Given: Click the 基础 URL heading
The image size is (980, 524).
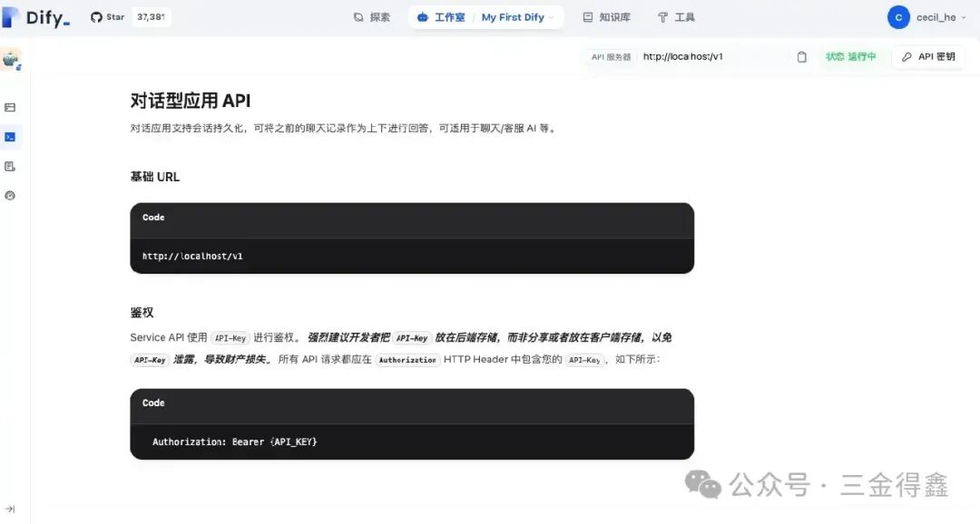Looking at the screenshot, I should [154, 177].
